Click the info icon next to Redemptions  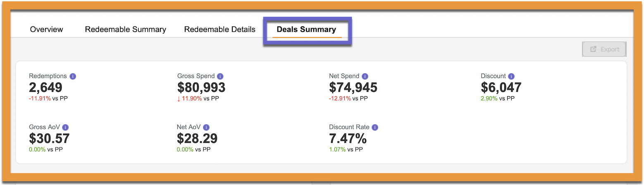pyautogui.click(x=73, y=76)
